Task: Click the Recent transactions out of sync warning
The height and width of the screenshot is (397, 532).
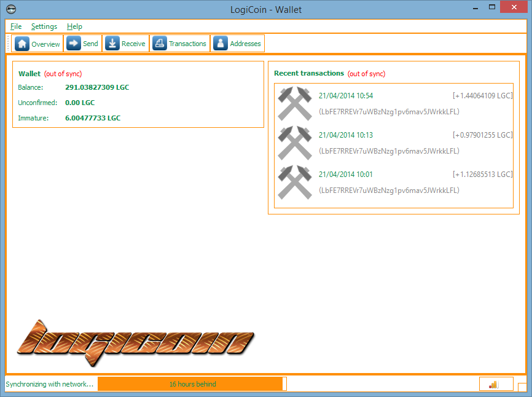Action: point(366,74)
